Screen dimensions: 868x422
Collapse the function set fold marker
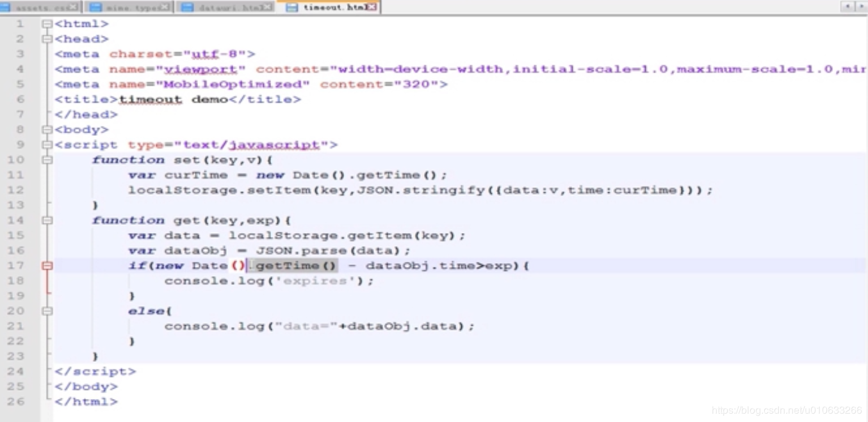pos(47,159)
